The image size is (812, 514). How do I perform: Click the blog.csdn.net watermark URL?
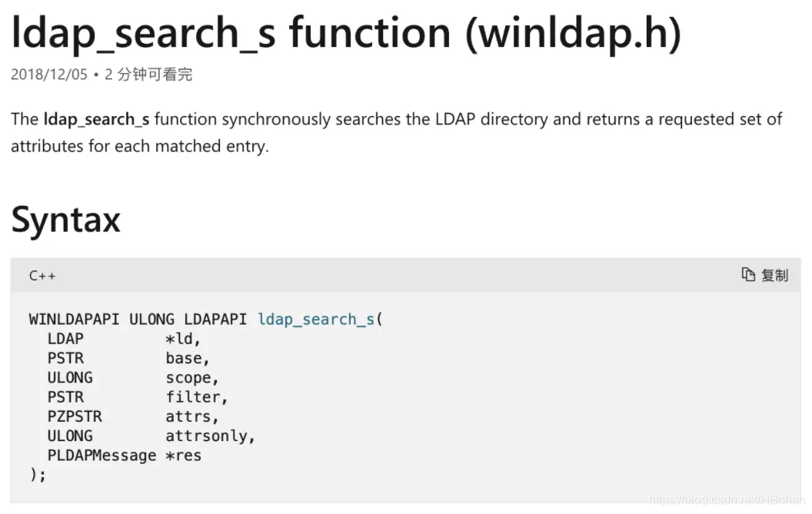pyautogui.click(x=727, y=499)
